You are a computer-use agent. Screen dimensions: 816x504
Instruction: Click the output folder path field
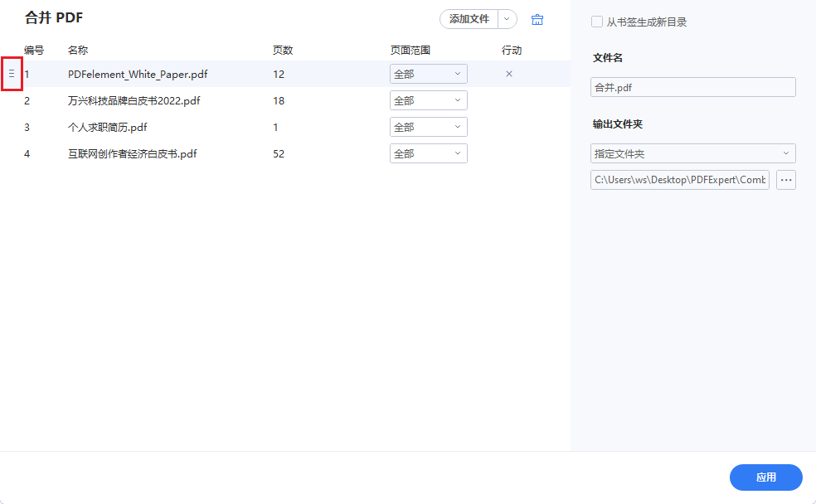point(679,180)
